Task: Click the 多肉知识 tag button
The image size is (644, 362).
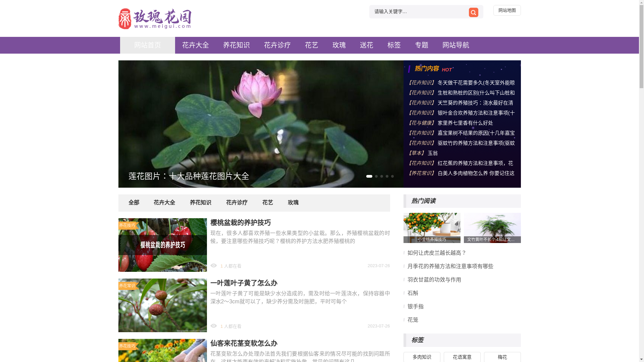Action: pos(422,357)
